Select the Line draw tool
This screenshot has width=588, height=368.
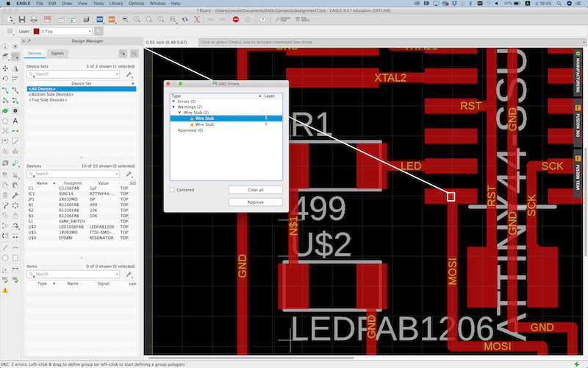[5, 248]
